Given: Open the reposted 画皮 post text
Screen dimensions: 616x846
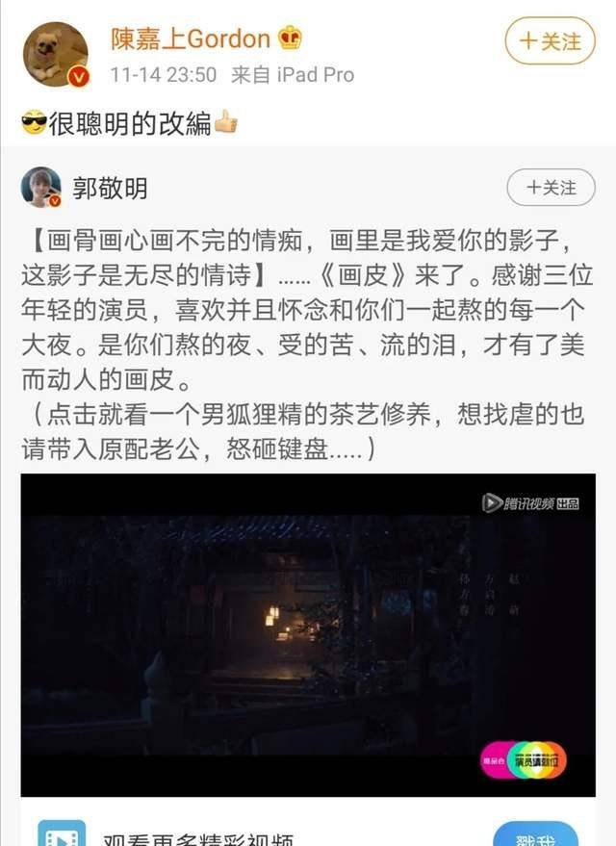Looking at the screenshot, I should tap(307, 345).
